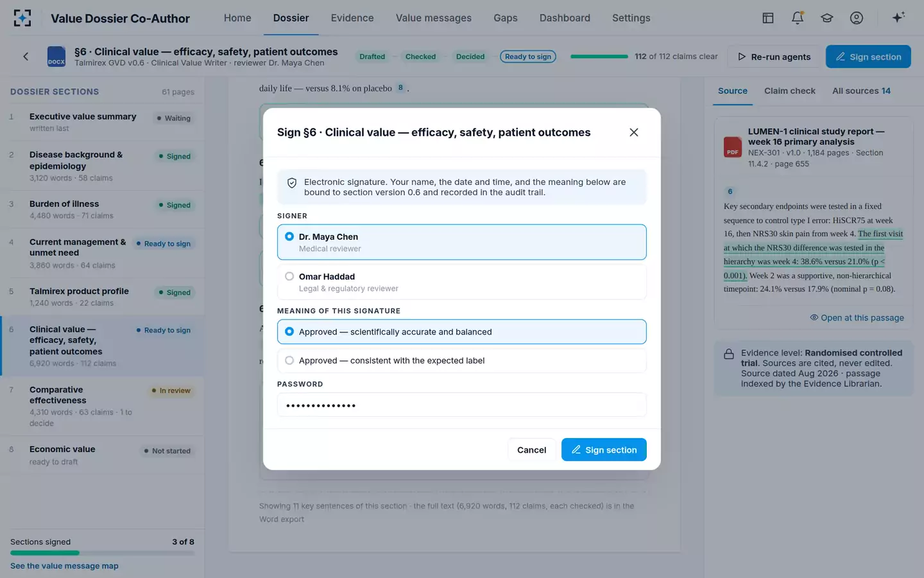Viewport: 924px width, 578px height.
Task: Click the Re-run agents button
Action: pyautogui.click(x=774, y=57)
